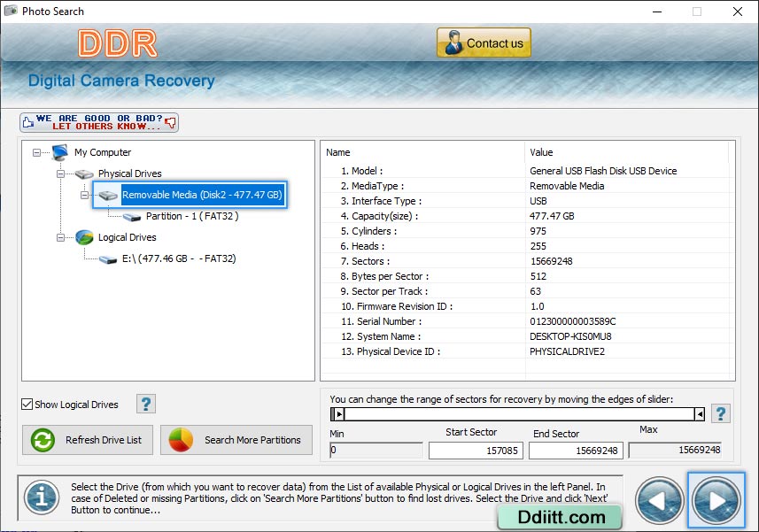The width and height of the screenshot is (759, 532).
Task: Select the DESKTOP-KIS0MU8 system name value
Action: pos(570,336)
